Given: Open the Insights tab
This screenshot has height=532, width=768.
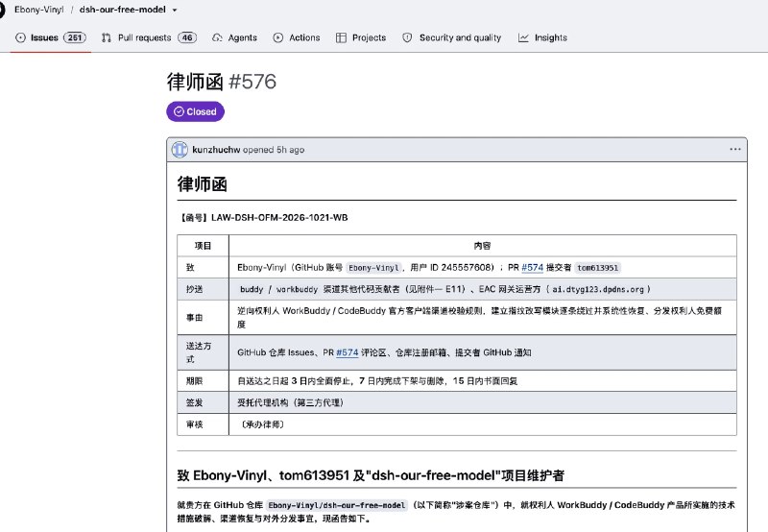Looking at the screenshot, I should coord(542,37).
